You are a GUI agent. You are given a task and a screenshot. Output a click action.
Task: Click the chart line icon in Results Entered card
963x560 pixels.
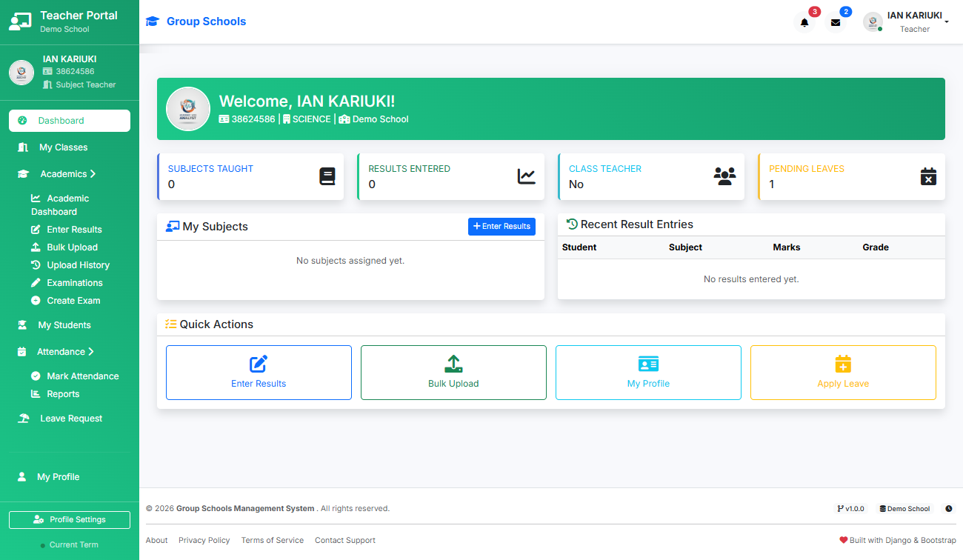tap(527, 176)
